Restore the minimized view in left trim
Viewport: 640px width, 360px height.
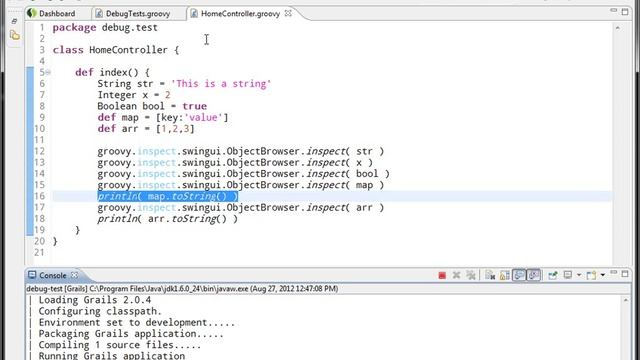click(x=14, y=21)
